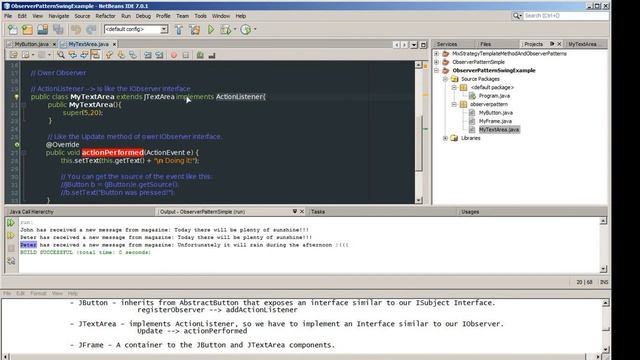The width and height of the screenshot is (640, 360).
Task: Open the Profile Project dropdown arrow
Action: coord(255,29)
